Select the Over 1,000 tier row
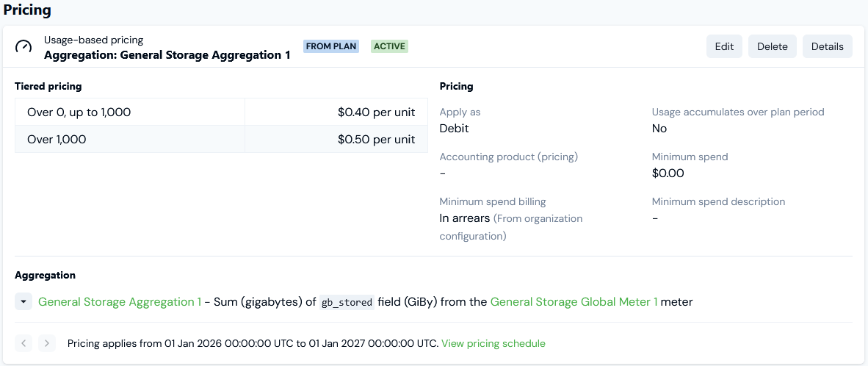 pos(221,140)
